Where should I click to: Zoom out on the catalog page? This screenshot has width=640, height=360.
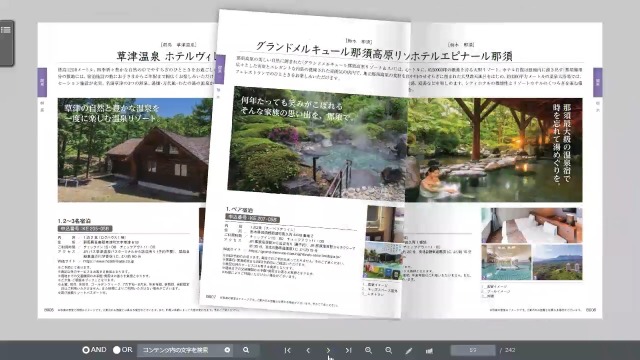pos(389,350)
